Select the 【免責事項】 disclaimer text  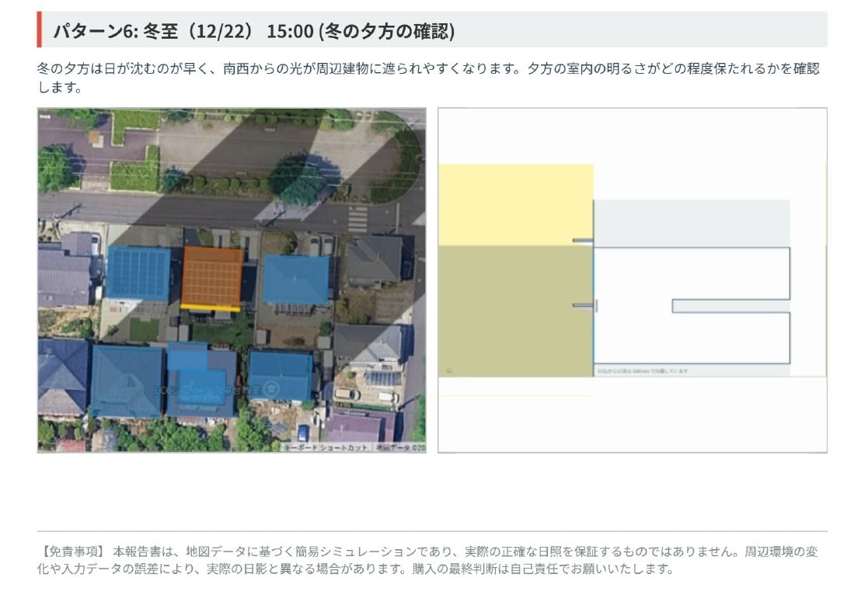click(429, 560)
